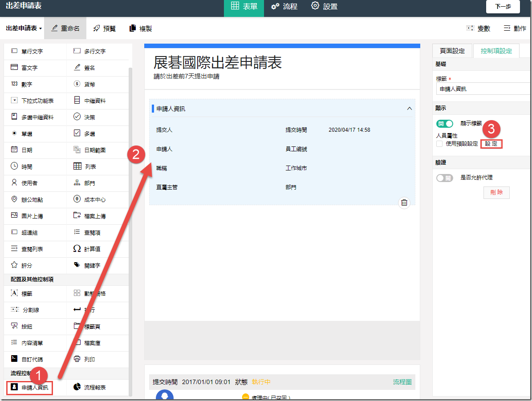Image resolution: width=532 pixels, height=401 pixels.
Task: Select the 單行文字 single-line text control
Action: [x=35, y=52]
